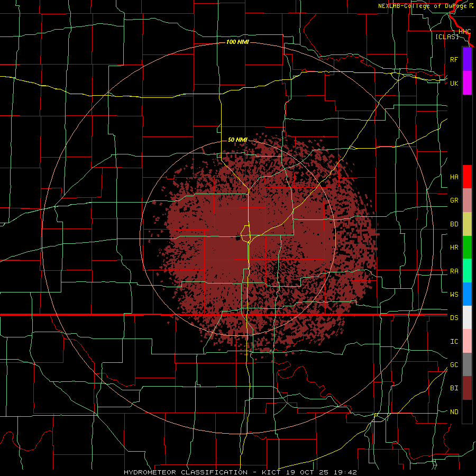Click the 'HR' legend label
This screenshot has height=476, width=476.
point(454,248)
